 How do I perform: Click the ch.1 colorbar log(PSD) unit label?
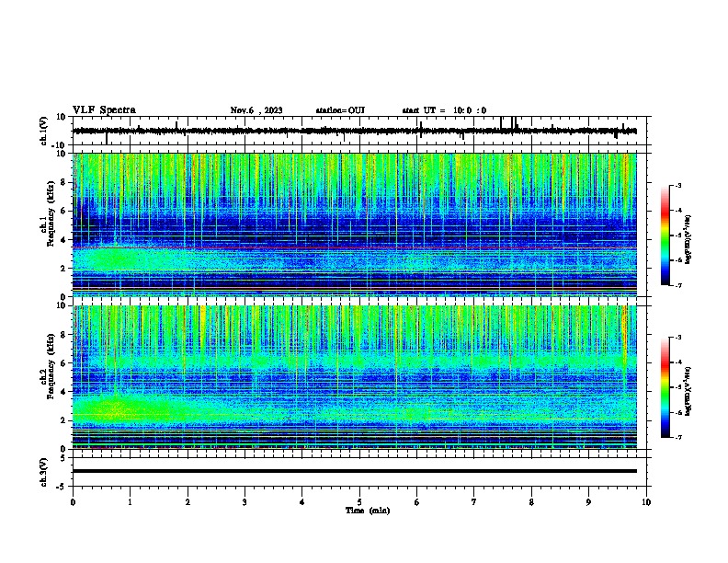(x=688, y=239)
